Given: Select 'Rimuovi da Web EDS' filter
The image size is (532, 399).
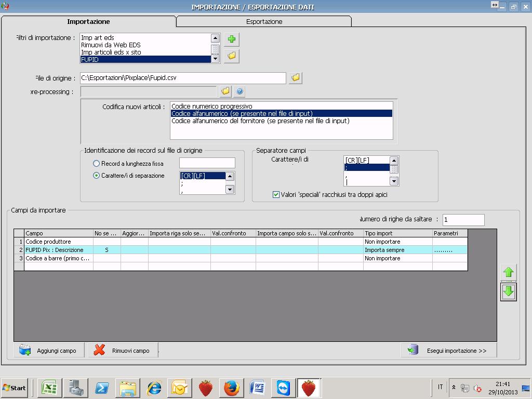Looking at the screenshot, I should [x=145, y=45].
